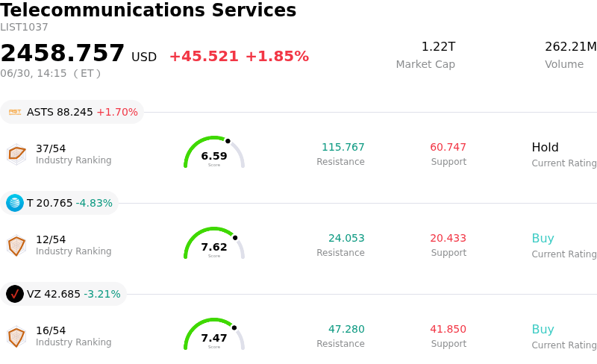The width and height of the screenshot is (597, 364).
Task: Click the Verizon checkmark logo icon
Action: (x=15, y=294)
